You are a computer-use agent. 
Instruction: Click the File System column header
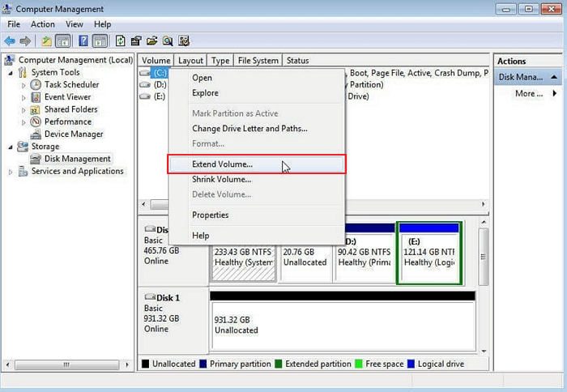point(258,61)
